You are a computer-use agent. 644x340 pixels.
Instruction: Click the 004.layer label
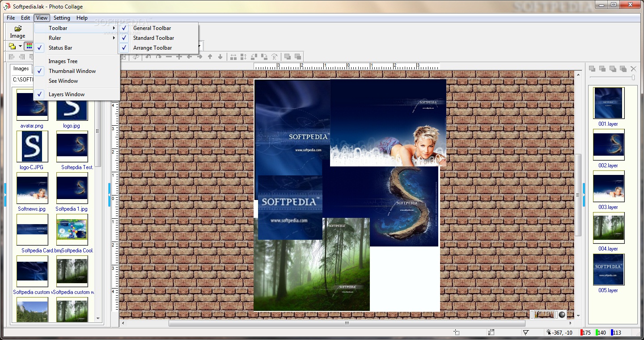[608, 249]
